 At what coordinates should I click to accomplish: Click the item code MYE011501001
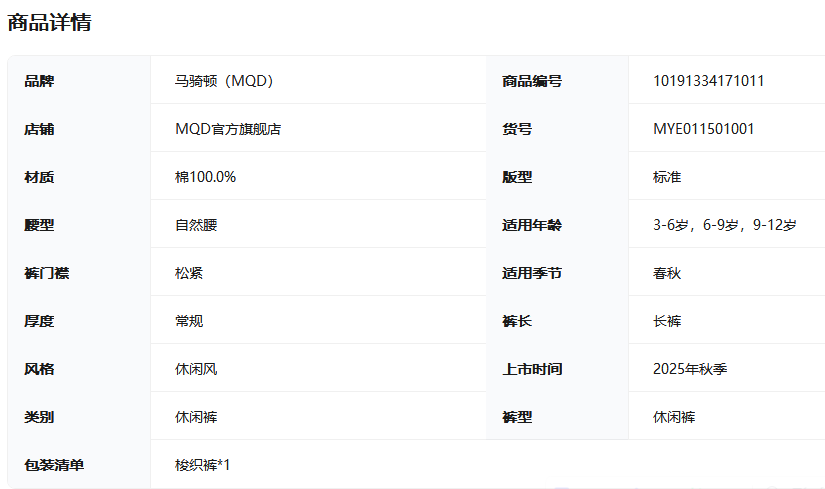pyautogui.click(x=703, y=129)
